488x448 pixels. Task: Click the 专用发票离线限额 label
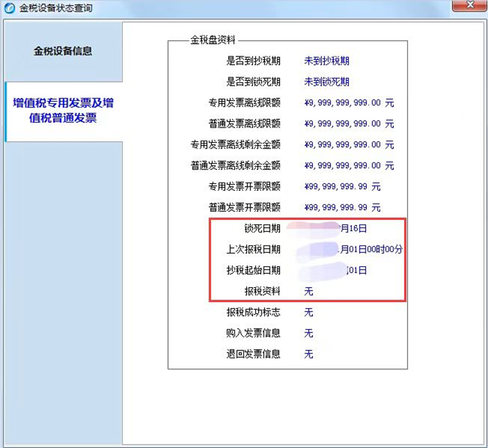pyautogui.click(x=244, y=102)
